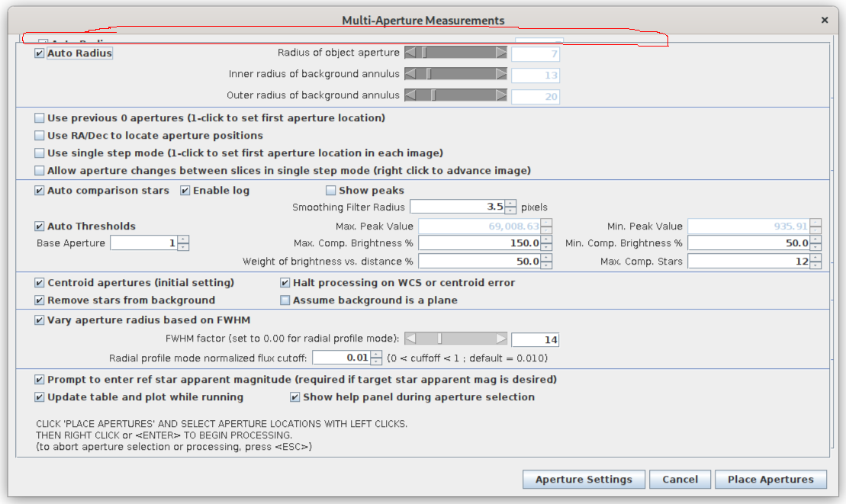Click left arrow of object aperture radius slider
Screen dimensions: 846x504
[x=410, y=53]
